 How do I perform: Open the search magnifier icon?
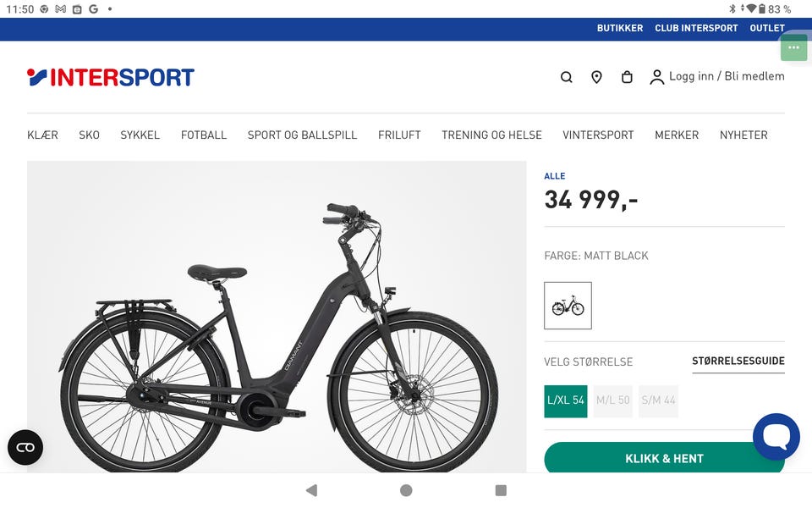pos(566,77)
